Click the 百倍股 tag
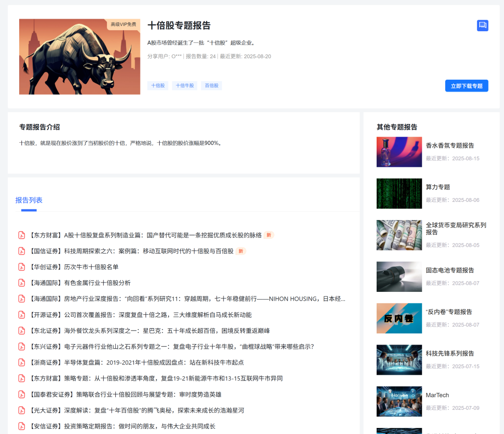The height and width of the screenshot is (434, 504). click(211, 86)
